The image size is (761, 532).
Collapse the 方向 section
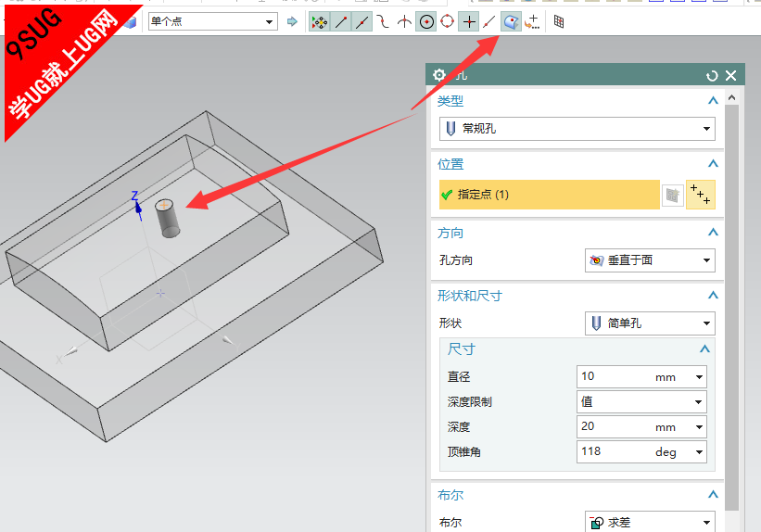[x=713, y=233]
